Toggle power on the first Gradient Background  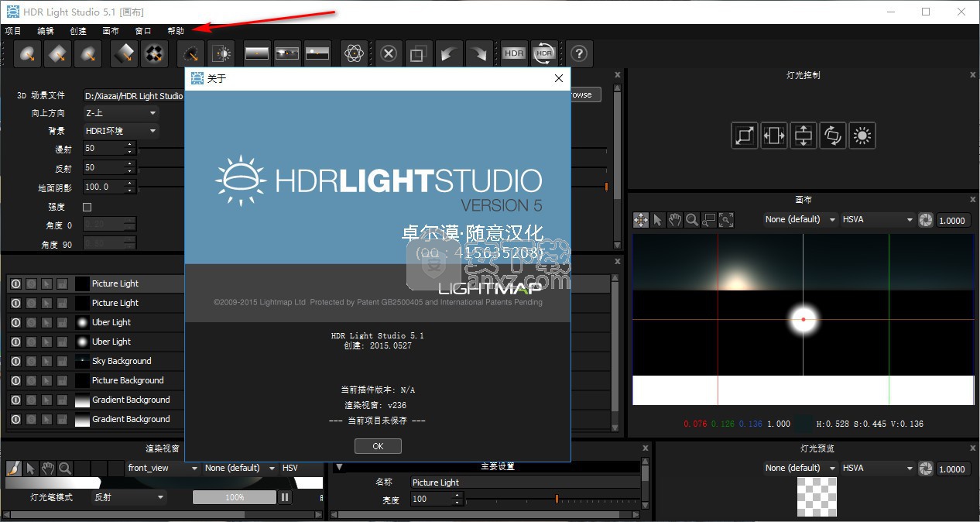pyautogui.click(x=15, y=400)
